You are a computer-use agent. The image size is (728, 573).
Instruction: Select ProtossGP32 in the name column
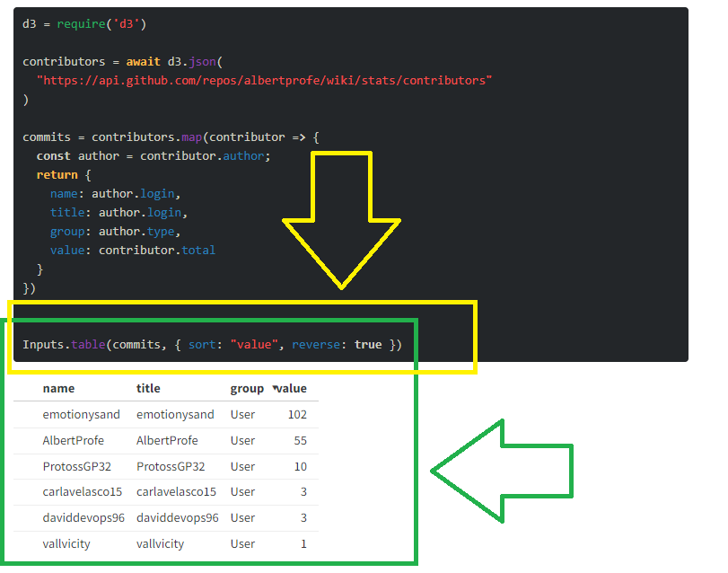click(x=76, y=467)
